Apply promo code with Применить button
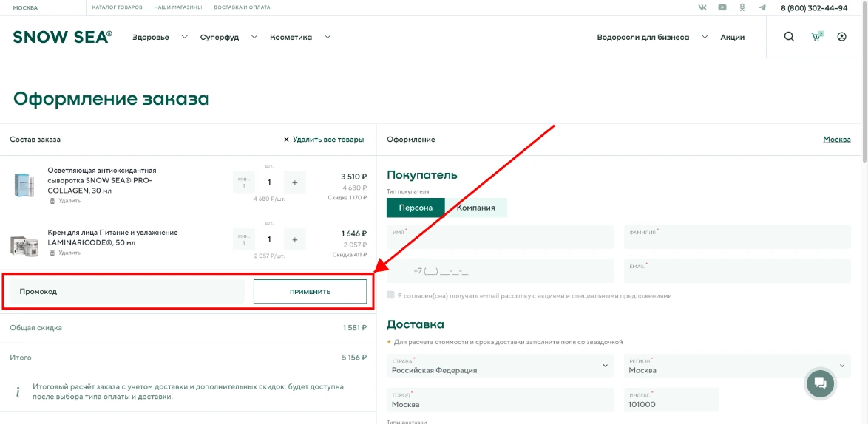This screenshot has height=424, width=868. pos(310,291)
